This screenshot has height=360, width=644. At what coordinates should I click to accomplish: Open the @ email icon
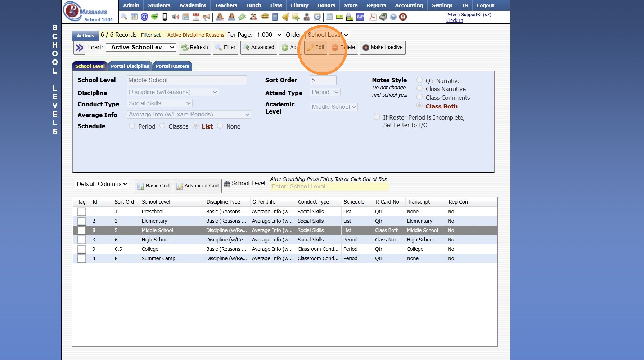tap(144, 17)
